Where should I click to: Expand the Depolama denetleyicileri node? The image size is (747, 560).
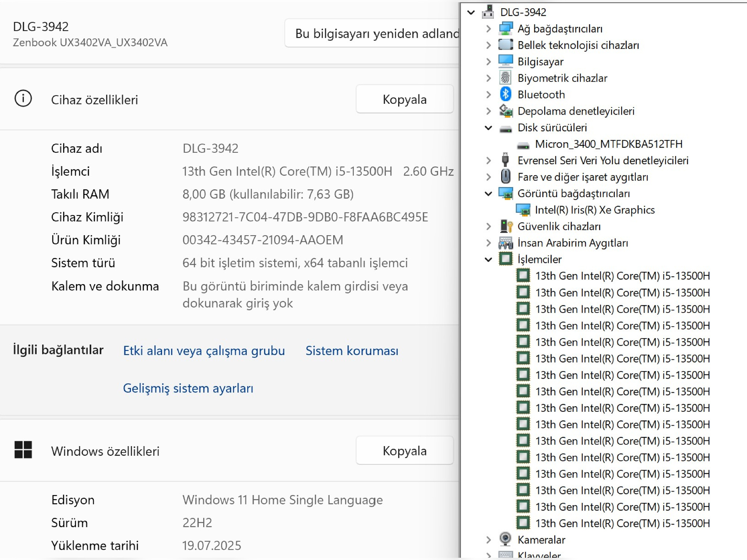[x=489, y=111]
